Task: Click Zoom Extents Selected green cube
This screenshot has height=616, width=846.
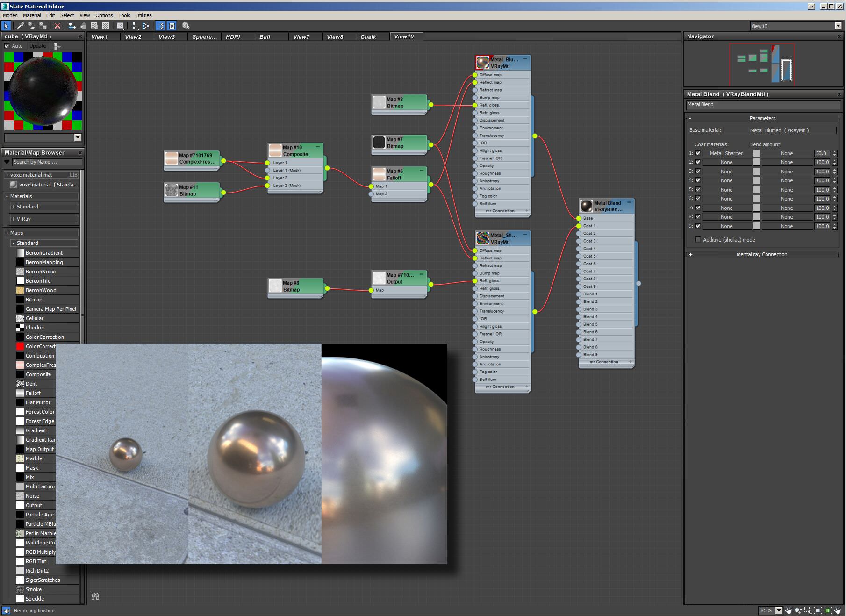Action: coord(827,610)
